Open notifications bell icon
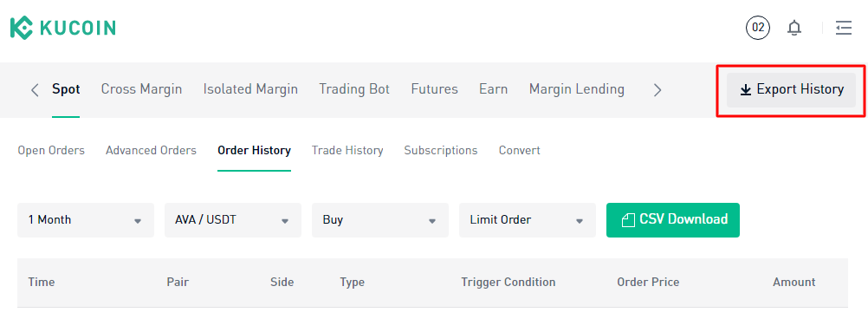The height and width of the screenshot is (332, 868). (794, 28)
